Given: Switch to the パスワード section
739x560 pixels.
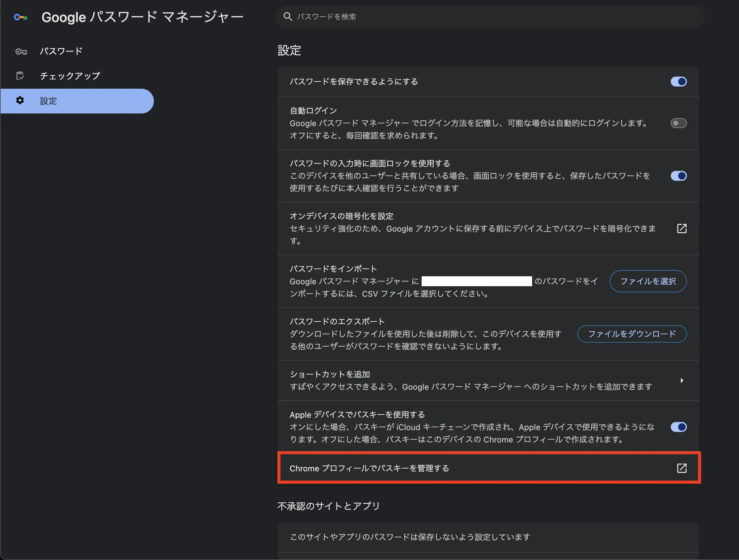Looking at the screenshot, I should (x=61, y=51).
